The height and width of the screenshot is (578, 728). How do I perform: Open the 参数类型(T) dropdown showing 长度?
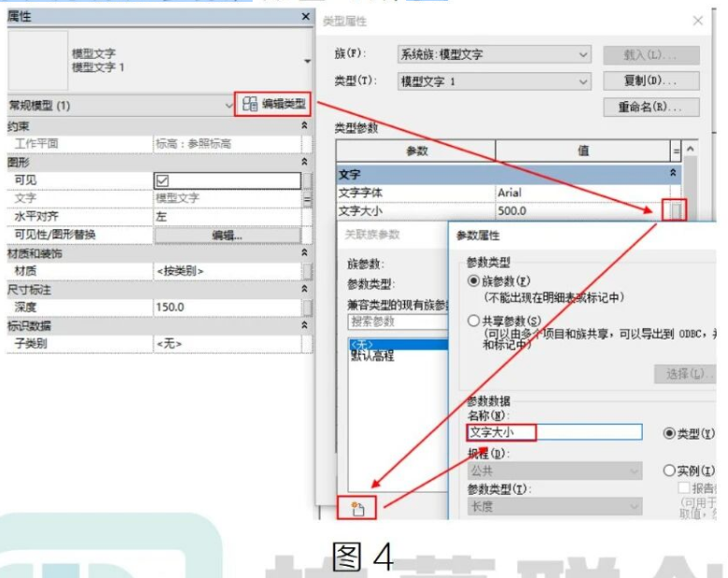[555, 507]
